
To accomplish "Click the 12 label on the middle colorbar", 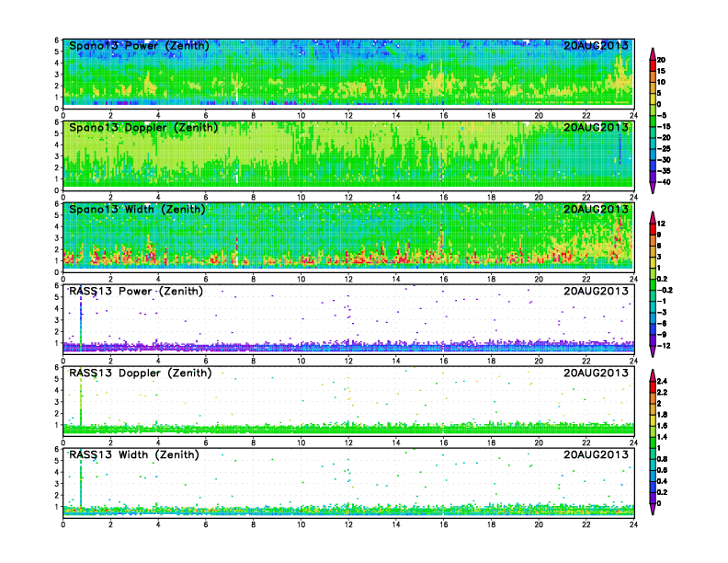I will point(661,224).
